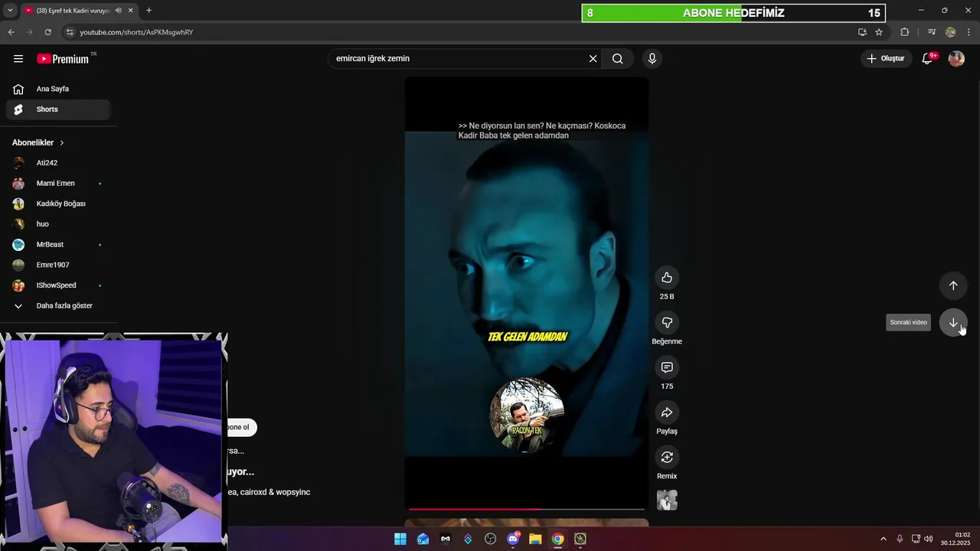Open the Chrome profile avatar

tap(950, 32)
